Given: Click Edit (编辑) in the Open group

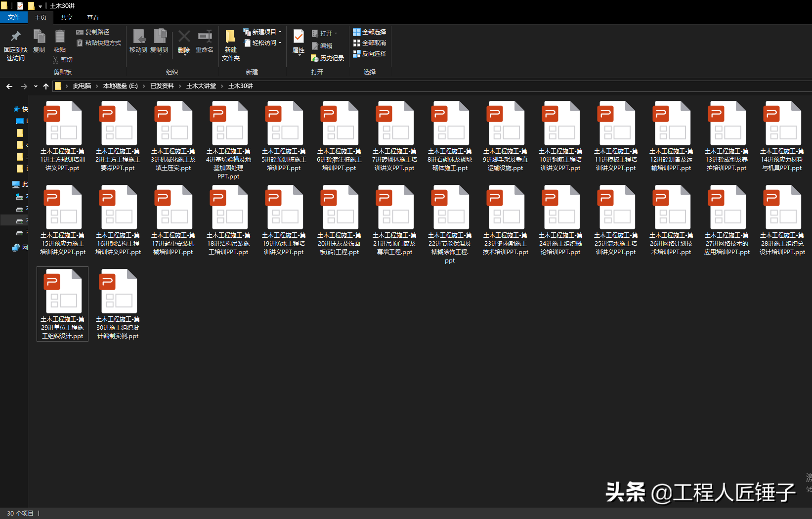Looking at the screenshot, I should (322, 46).
